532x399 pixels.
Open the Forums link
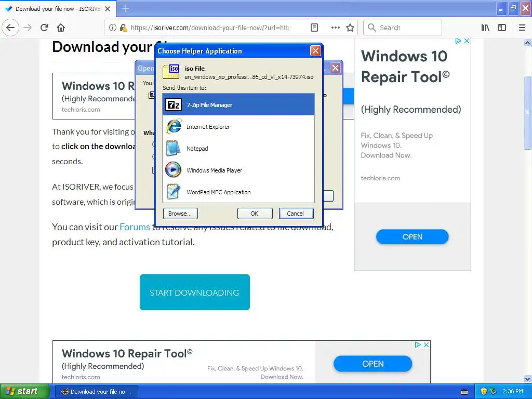[135, 227]
